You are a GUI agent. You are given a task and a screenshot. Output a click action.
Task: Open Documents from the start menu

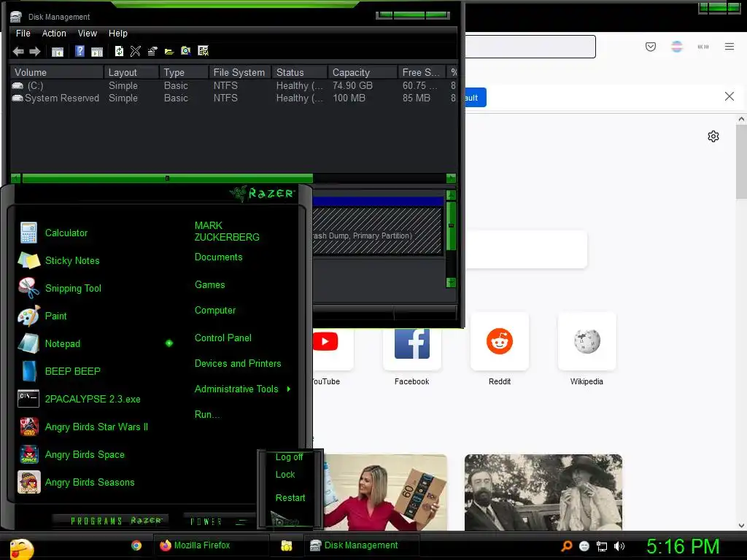pyautogui.click(x=218, y=257)
